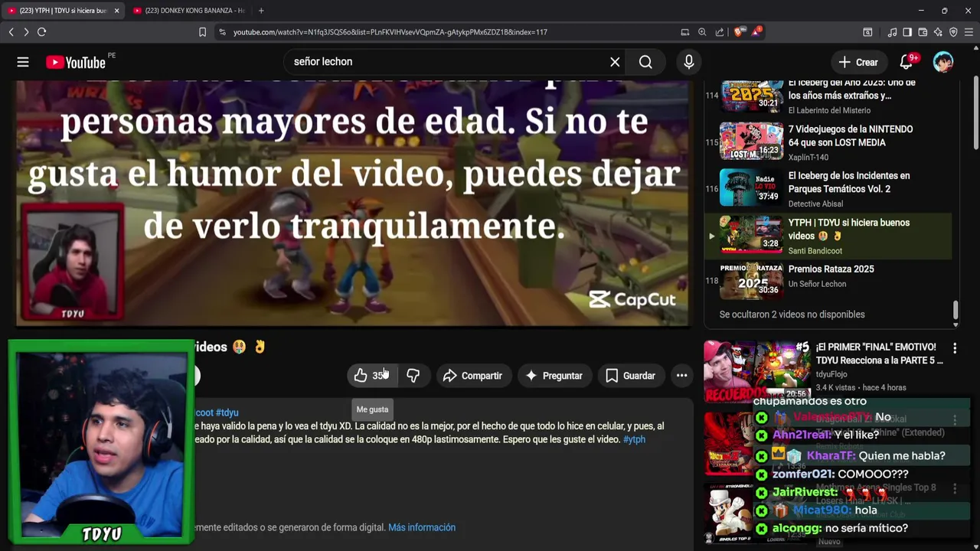Open the browser main menu
Screen dimensions: 980x551
pos(969,32)
